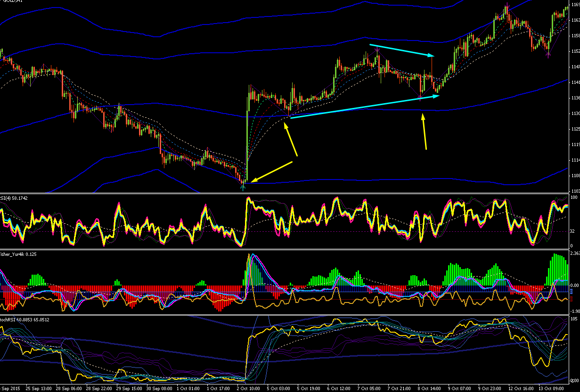Select the StochRSI 60.8853 65.0512 indicator label
The height and width of the screenshot is (392, 580).
point(25,319)
